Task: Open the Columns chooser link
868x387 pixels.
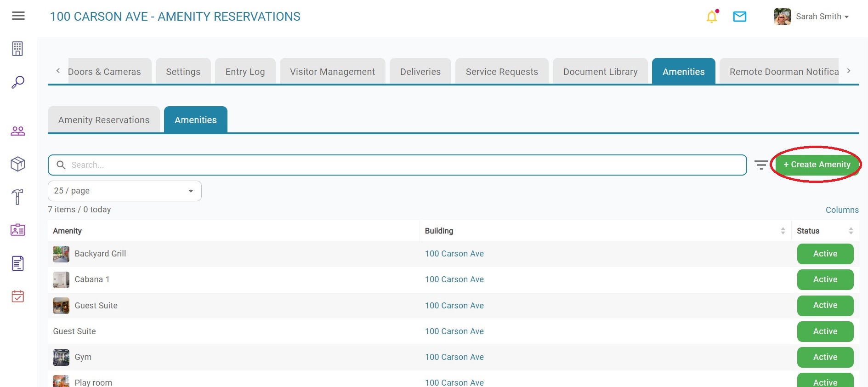Action: tap(842, 210)
